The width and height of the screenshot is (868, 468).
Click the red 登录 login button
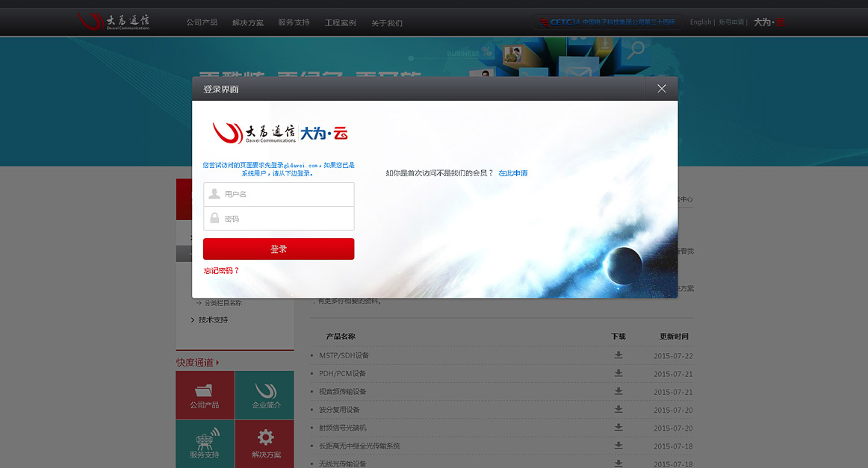click(x=279, y=249)
